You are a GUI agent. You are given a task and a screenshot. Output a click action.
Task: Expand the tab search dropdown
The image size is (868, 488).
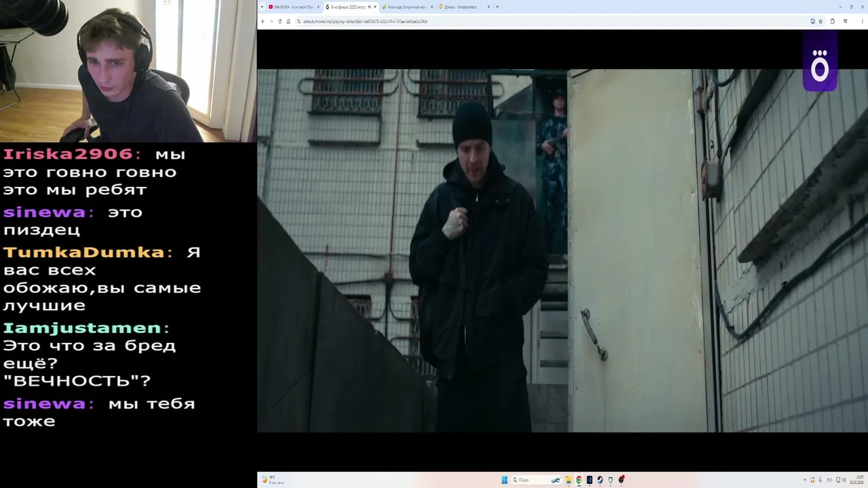tap(262, 7)
